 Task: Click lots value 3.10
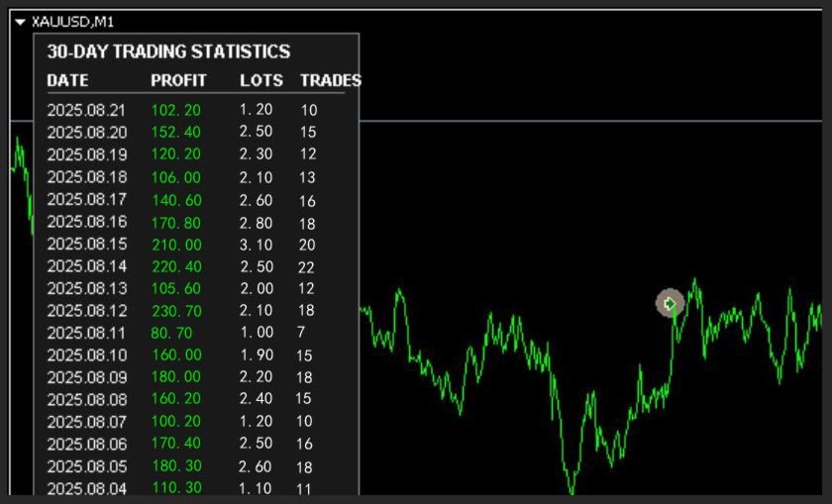(256, 245)
